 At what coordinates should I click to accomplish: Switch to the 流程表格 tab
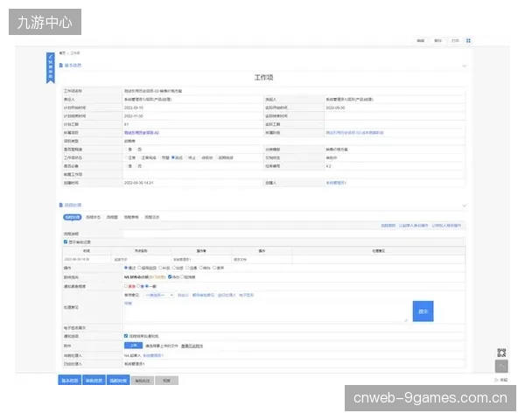click(131, 217)
